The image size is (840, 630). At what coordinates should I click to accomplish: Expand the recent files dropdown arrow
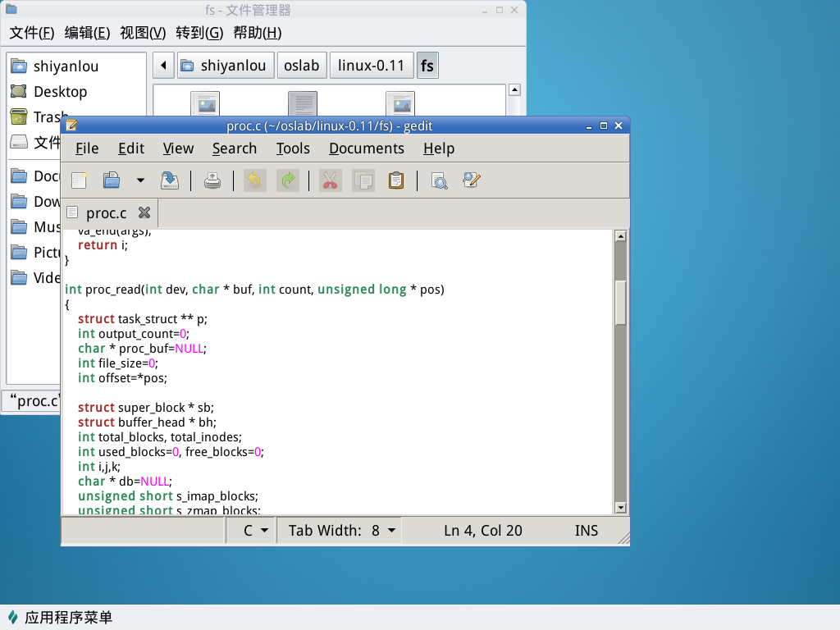(140, 180)
